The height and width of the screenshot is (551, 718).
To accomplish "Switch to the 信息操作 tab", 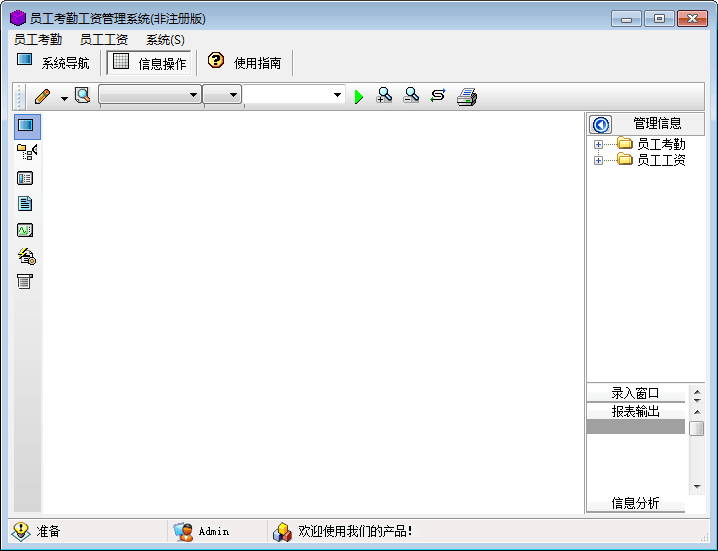I will (x=149, y=63).
